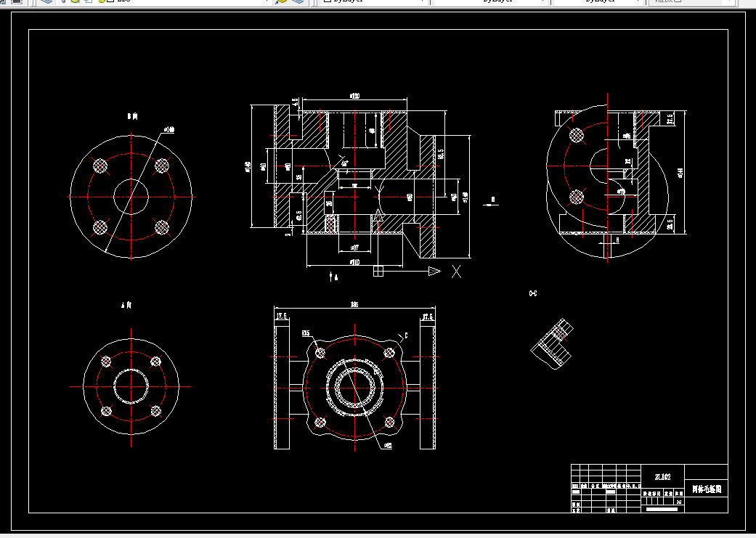Select lower-left hatched bolt hole in B view

coord(100,227)
